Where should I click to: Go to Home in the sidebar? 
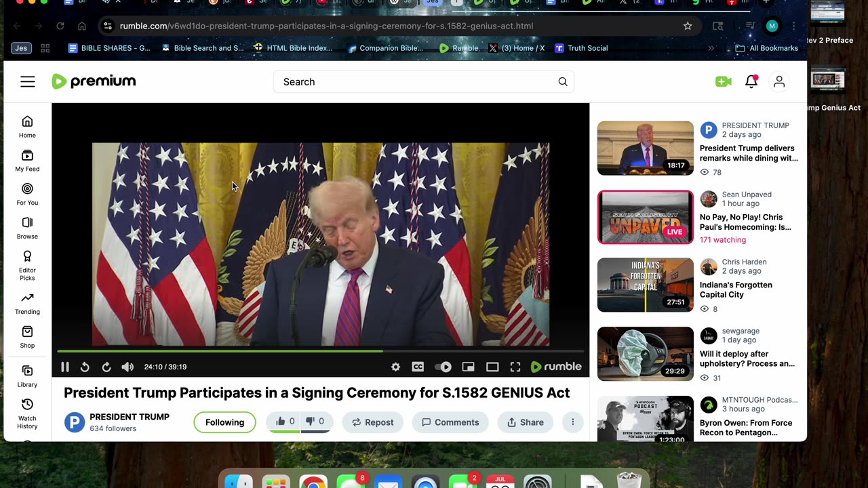click(27, 126)
